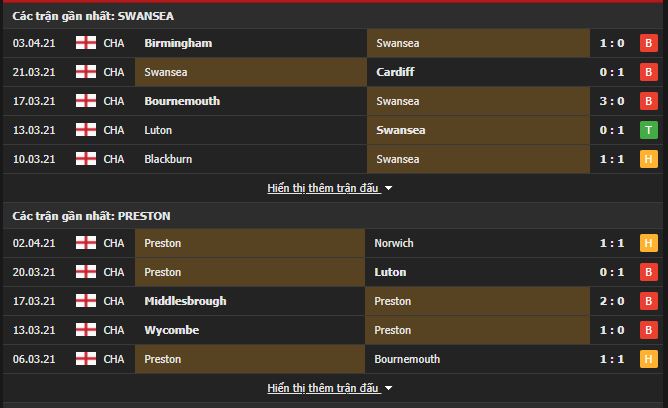Viewport: 668px width, 408px height.
Task: Click the 3 : 0 score of Bournemouth vs Swansea
Action: [x=612, y=101]
